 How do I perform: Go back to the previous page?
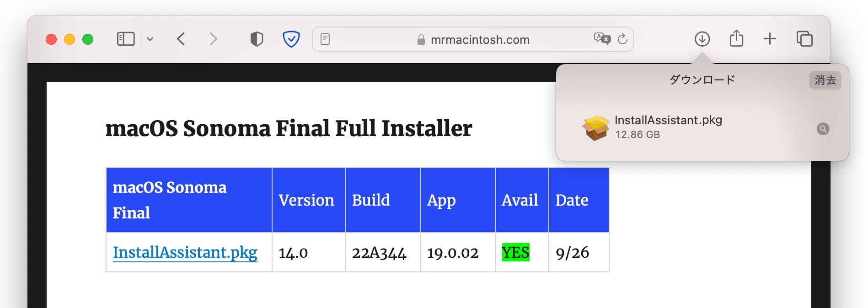coord(181,39)
